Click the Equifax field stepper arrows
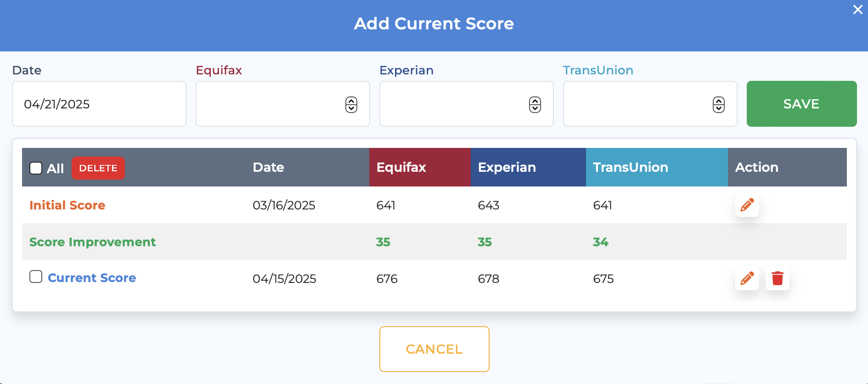Screen dimensions: 868x384 pyautogui.click(x=351, y=105)
